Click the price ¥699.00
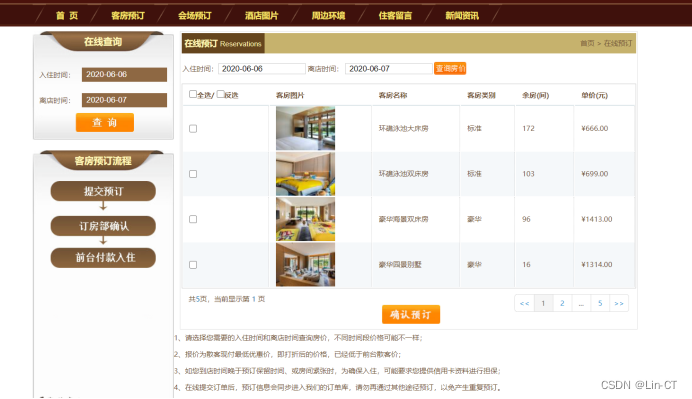This screenshot has height=399, width=692. (x=594, y=174)
